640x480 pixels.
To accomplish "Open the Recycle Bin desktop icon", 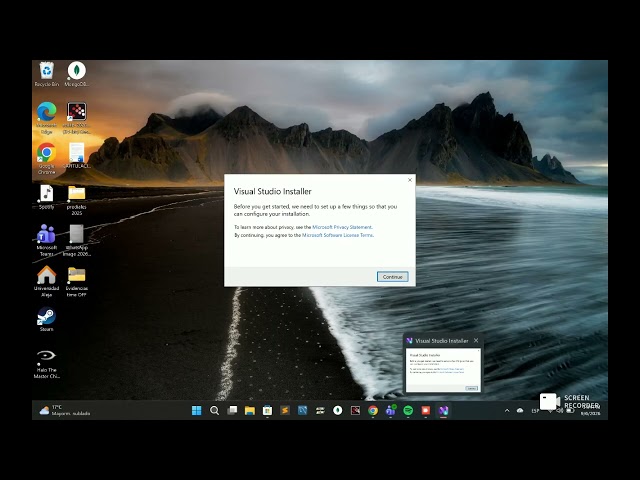I will point(47,74).
